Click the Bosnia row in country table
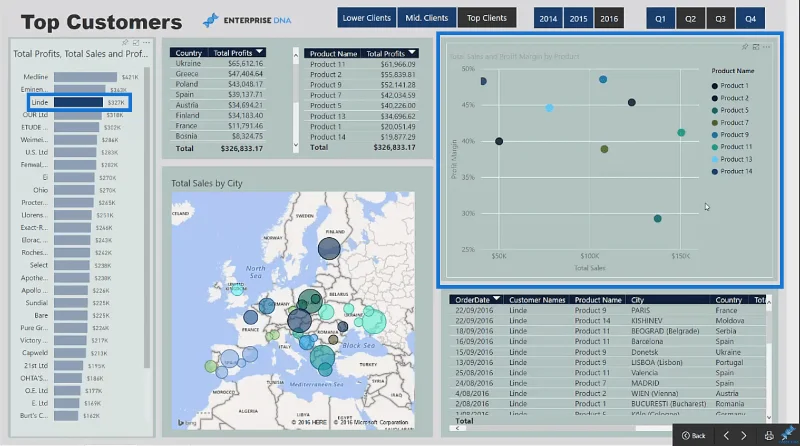 pyautogui.click(x=219, y=136)
